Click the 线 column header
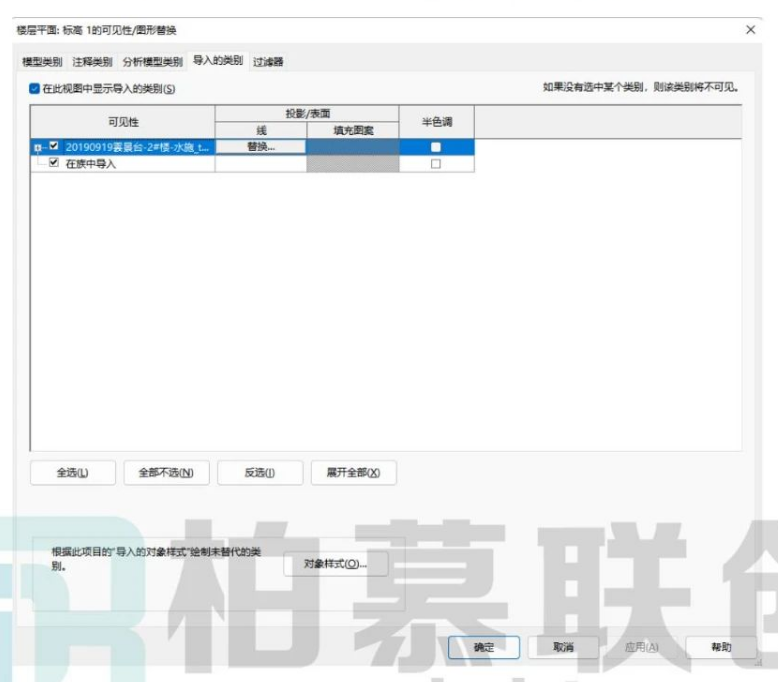778x682 pixels. [x=261, y=130]
